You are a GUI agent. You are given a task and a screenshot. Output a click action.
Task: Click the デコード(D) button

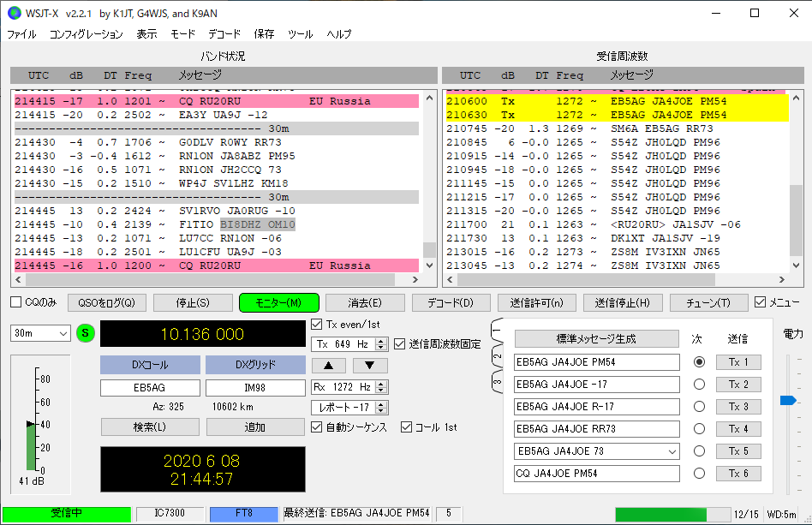[x=451, y=303]
